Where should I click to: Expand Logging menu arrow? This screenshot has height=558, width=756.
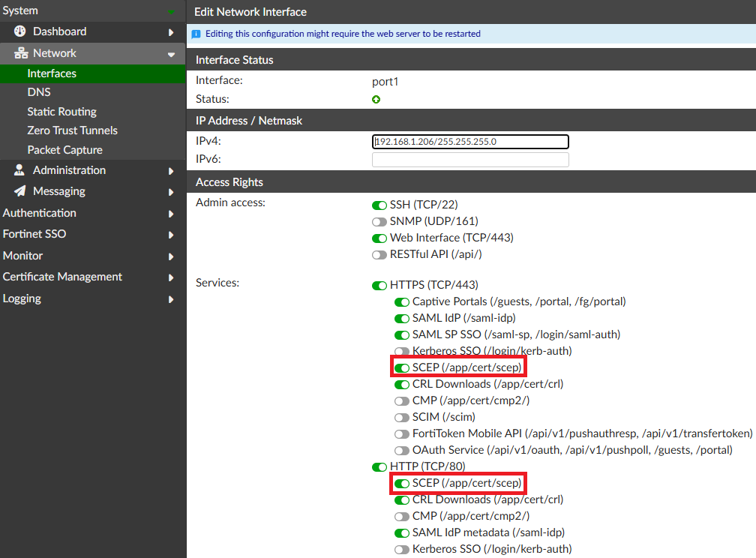[x=171, y=299]
